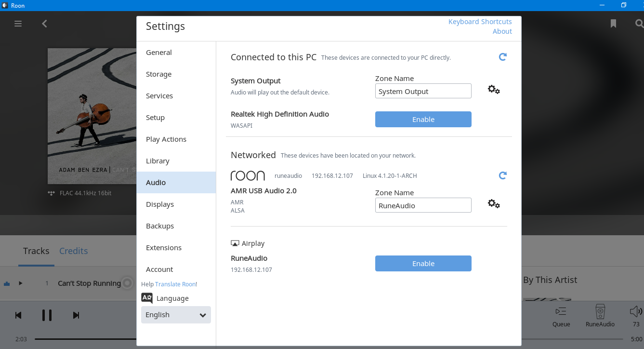644x349 pixels.
Task: Select the Can't Stop Running track
Action: [x=89, y=283]
